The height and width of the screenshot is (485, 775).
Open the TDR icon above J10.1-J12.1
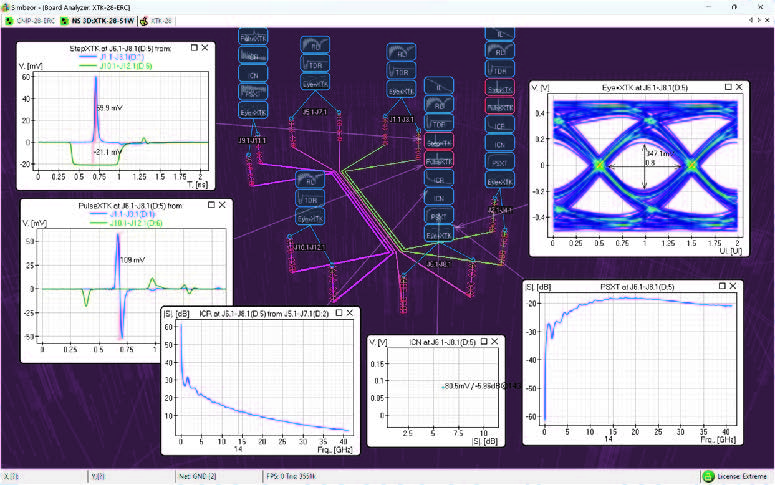coord(311,199)
